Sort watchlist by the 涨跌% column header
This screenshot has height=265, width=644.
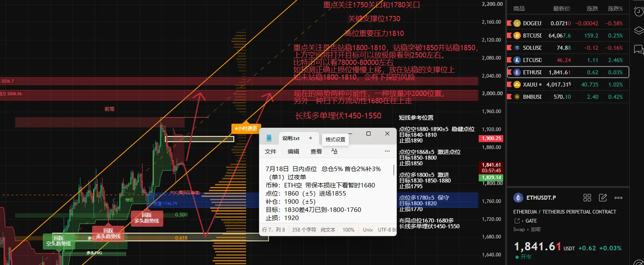coord(615,9)
